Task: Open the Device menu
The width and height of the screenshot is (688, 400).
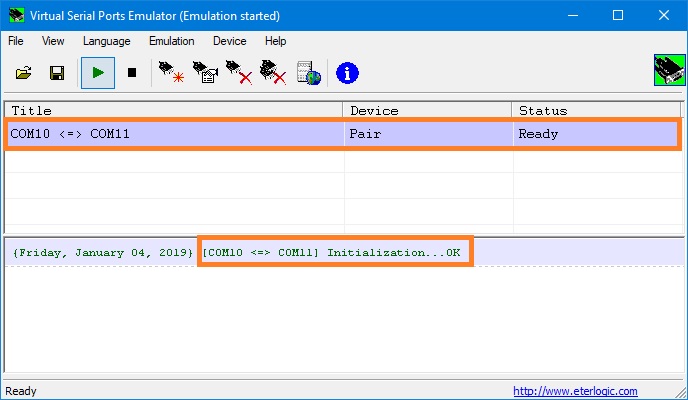Action: tap(229, 41)
